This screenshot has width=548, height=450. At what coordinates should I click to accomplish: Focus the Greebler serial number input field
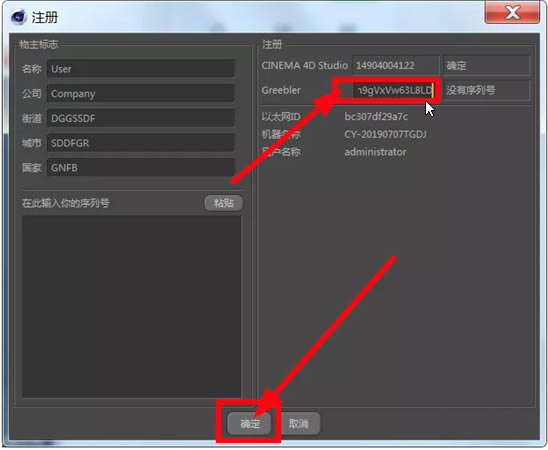[x=394, y=90]
